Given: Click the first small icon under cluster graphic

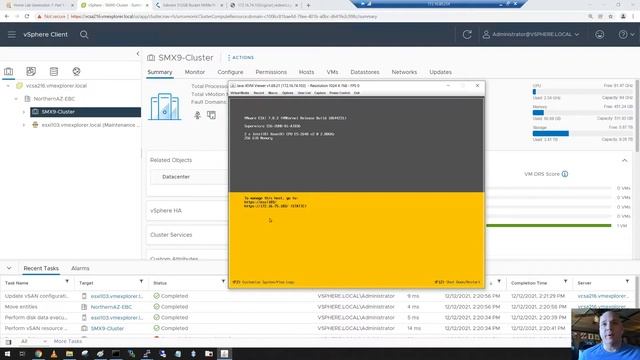Looking at the screenshot, I should [198, 116].
